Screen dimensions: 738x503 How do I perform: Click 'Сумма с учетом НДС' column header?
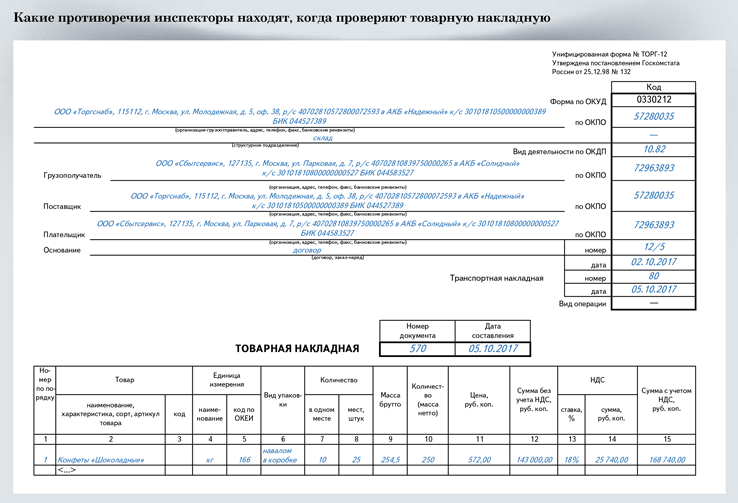(x=666, y=399)
